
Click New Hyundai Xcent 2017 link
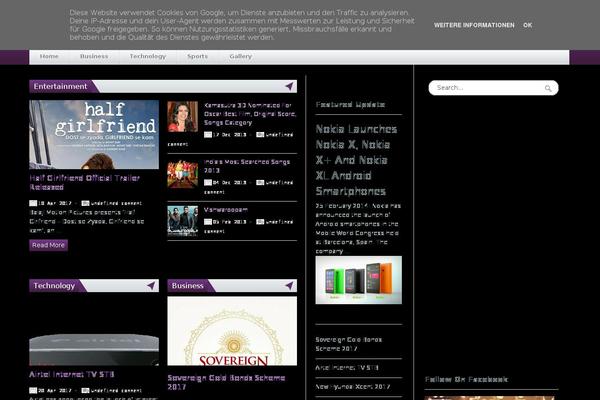(x=353, y=387)
